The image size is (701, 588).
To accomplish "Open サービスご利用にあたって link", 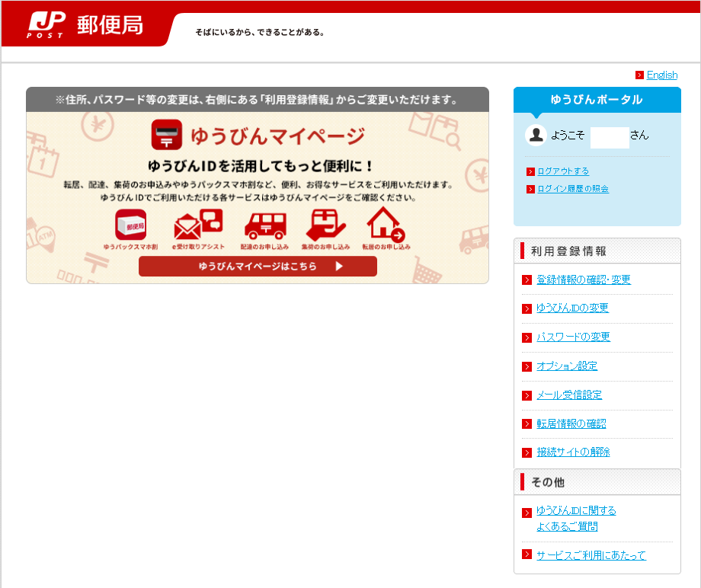I will (591, 555).
